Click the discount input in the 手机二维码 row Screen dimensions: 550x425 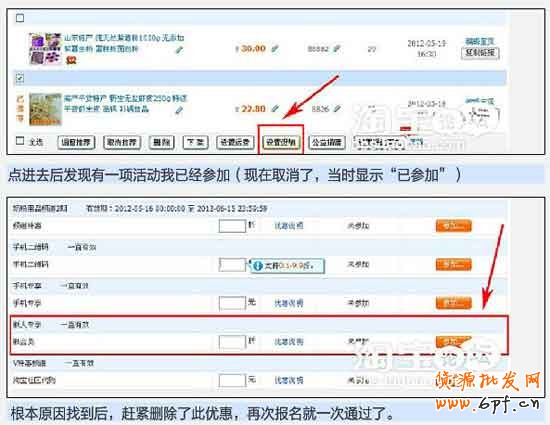pos(232,265)
